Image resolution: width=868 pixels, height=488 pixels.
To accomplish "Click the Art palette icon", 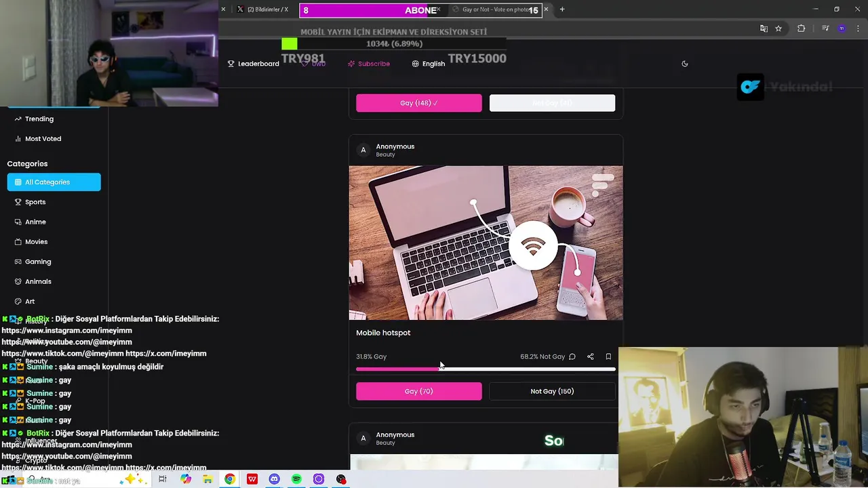I will click(18, 301).
